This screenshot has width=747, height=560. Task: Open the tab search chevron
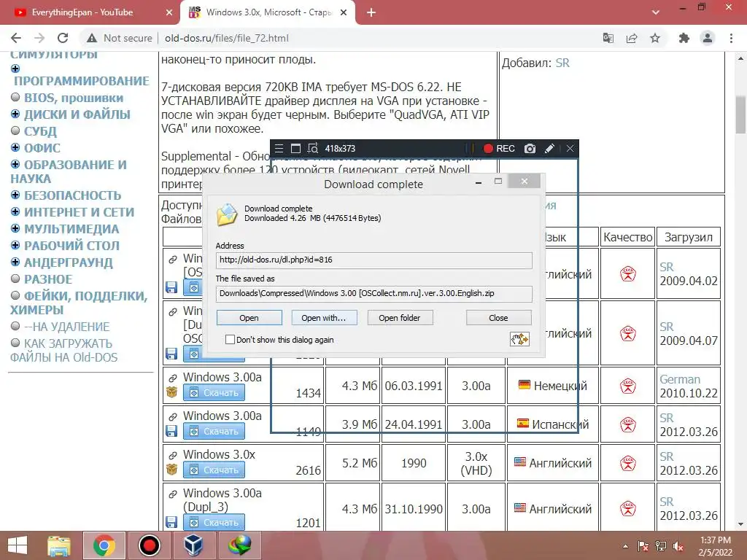[656, 12]
